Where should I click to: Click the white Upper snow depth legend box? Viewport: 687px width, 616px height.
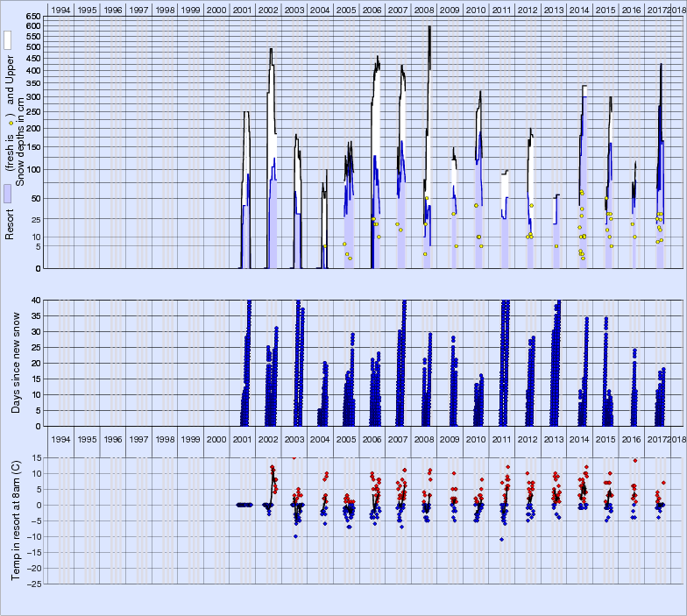click(x=7, y=40)
